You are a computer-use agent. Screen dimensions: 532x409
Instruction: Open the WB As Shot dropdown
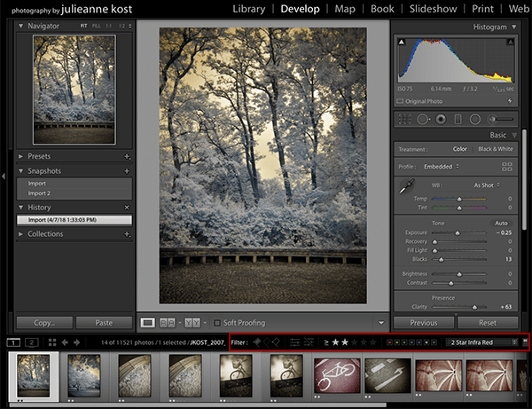pyautogui.click(x=487, y=185)
